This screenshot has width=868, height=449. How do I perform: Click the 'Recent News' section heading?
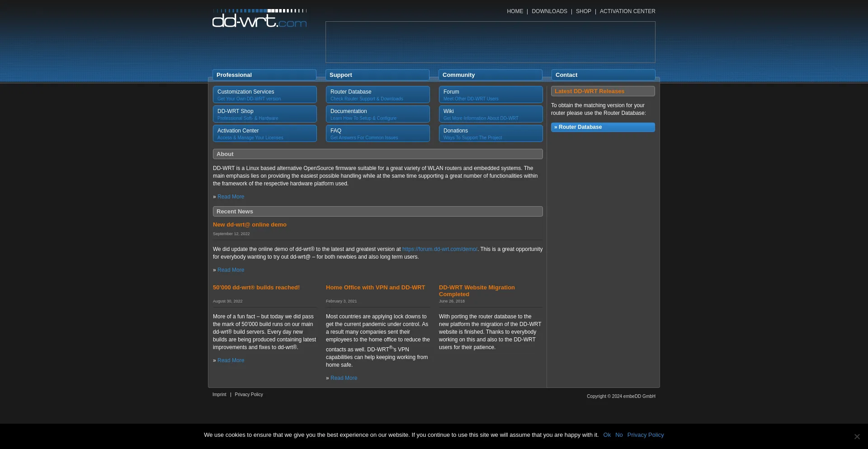378,212
